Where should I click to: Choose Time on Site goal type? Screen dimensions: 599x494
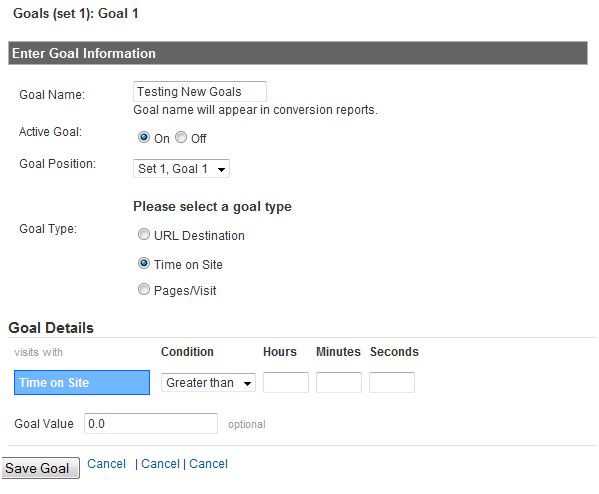(x=144, y=263)
